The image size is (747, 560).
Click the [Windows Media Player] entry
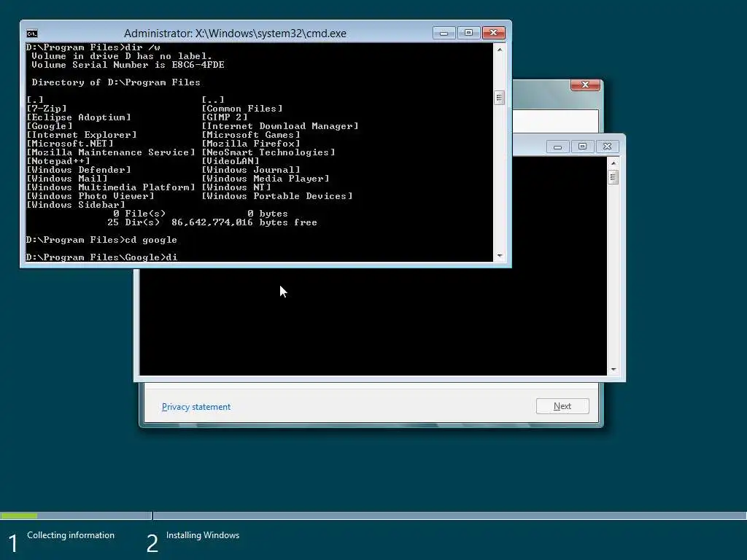click(266, 179)
